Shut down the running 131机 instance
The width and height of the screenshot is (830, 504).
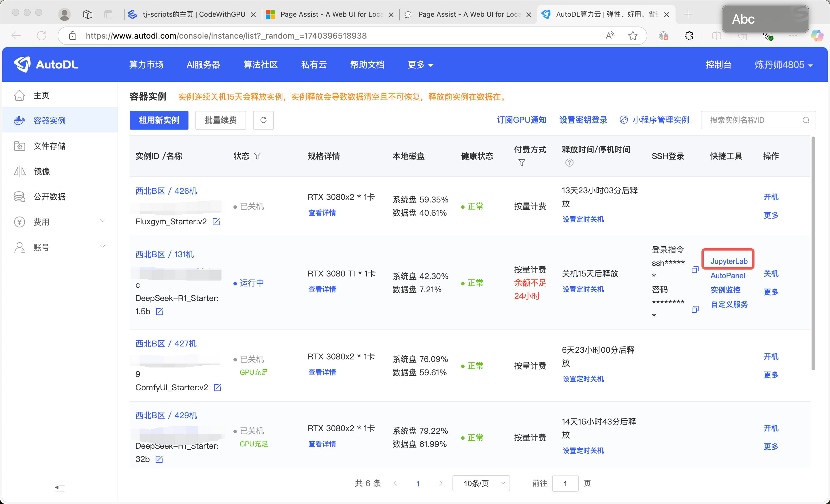(x=771, y=273)
